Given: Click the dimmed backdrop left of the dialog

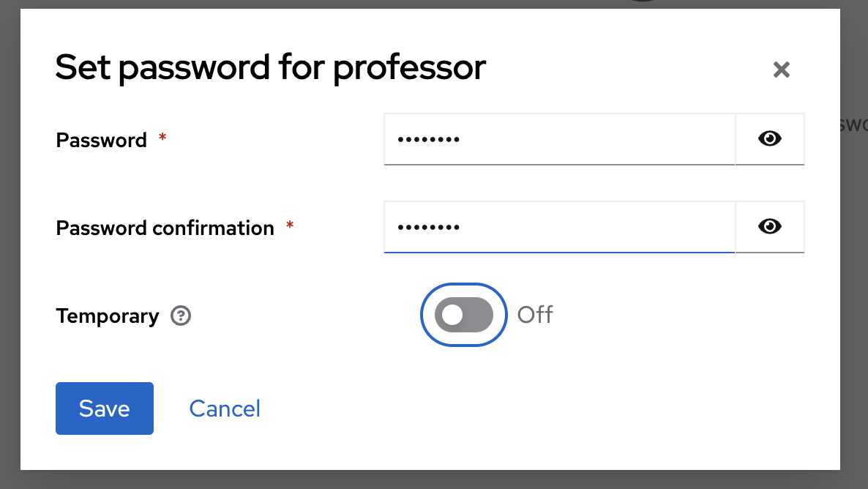Looking at the screenshot, I should [10, 244].
